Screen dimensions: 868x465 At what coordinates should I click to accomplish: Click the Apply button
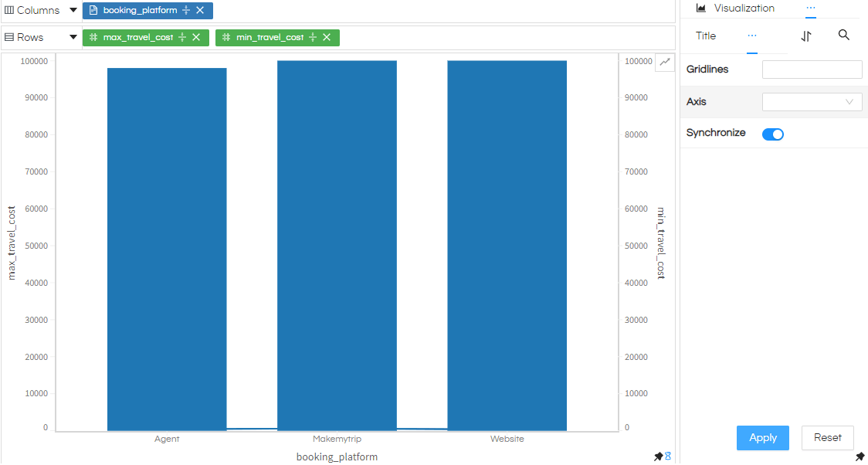763,438
